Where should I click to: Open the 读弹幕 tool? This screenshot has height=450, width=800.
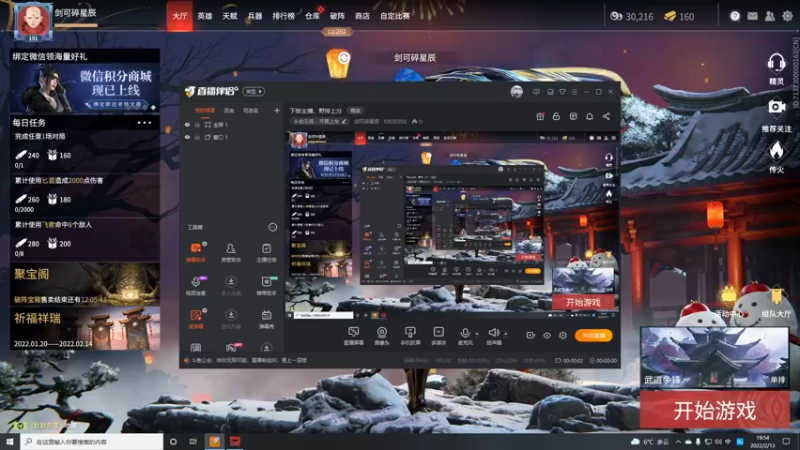point(195,319)
